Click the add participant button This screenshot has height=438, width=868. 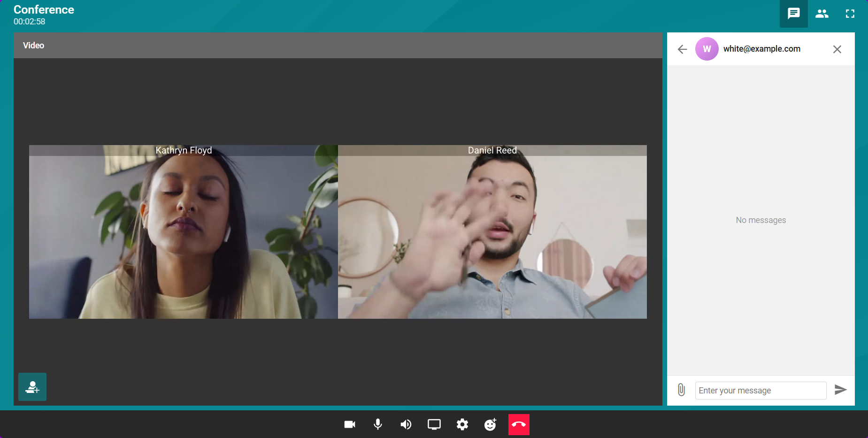32,387
